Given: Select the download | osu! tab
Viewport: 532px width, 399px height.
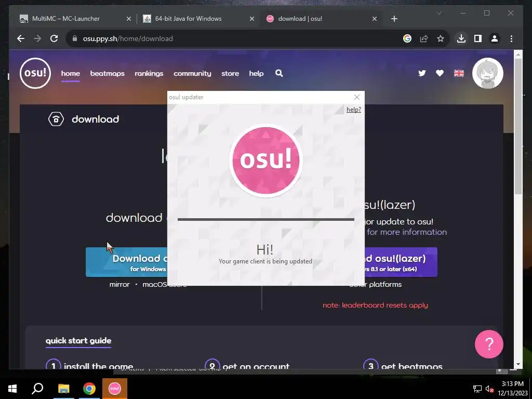Looking at the screenshot, I should (x=322, y=19).
